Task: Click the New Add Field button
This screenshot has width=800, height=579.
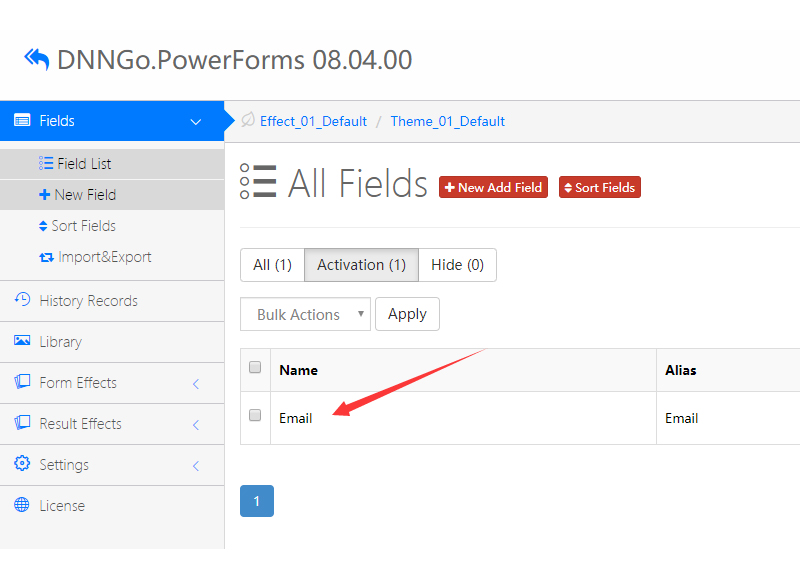Action: [x=493, y=187]
